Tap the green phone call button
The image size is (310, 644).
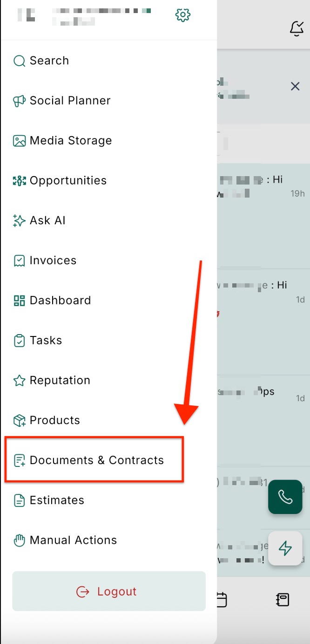[285, 497]
